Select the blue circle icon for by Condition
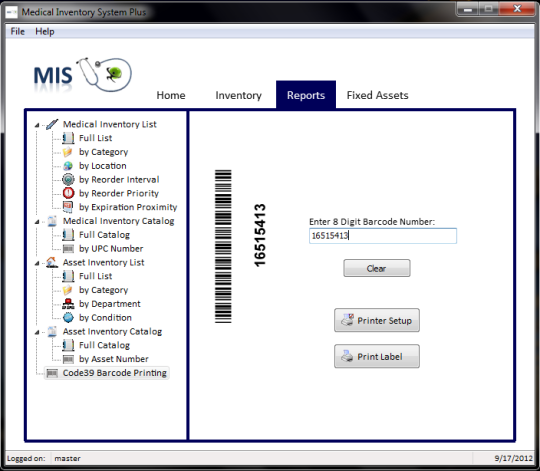 tap(68, 317)
